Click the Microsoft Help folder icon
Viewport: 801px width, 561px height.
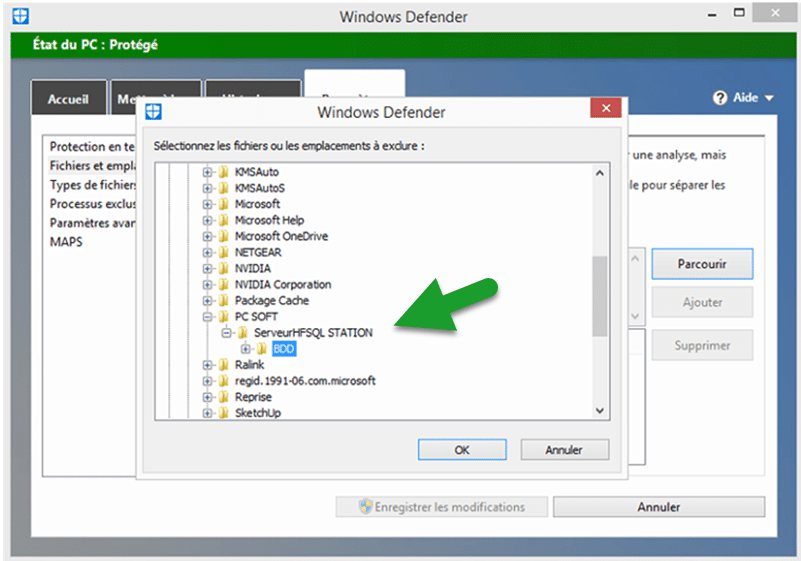point(224,220)
